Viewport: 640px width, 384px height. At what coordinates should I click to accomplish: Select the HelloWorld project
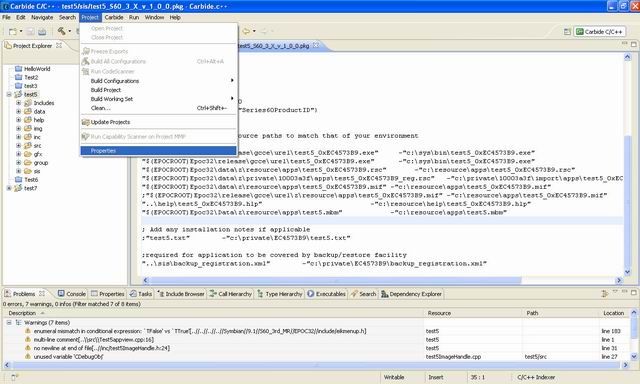coord(37,69)
